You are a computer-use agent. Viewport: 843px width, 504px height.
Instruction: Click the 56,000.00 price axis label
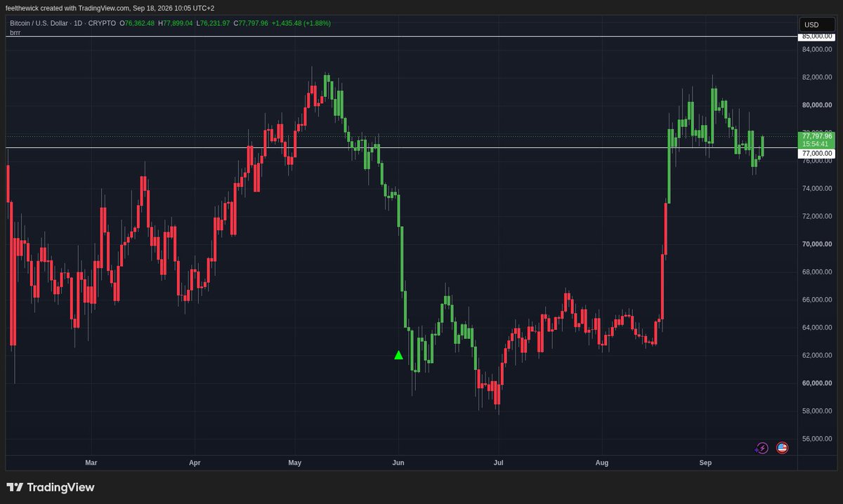pos(817,439)
